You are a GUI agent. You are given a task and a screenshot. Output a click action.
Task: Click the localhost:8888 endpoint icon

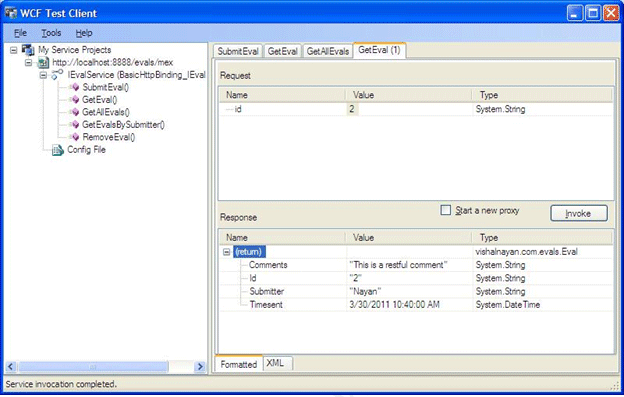tap(43, 62)
